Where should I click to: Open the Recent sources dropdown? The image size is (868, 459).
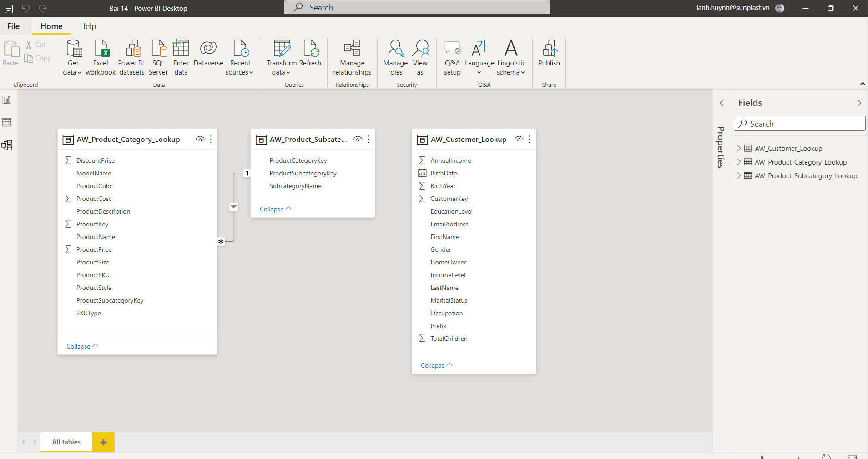240,57
